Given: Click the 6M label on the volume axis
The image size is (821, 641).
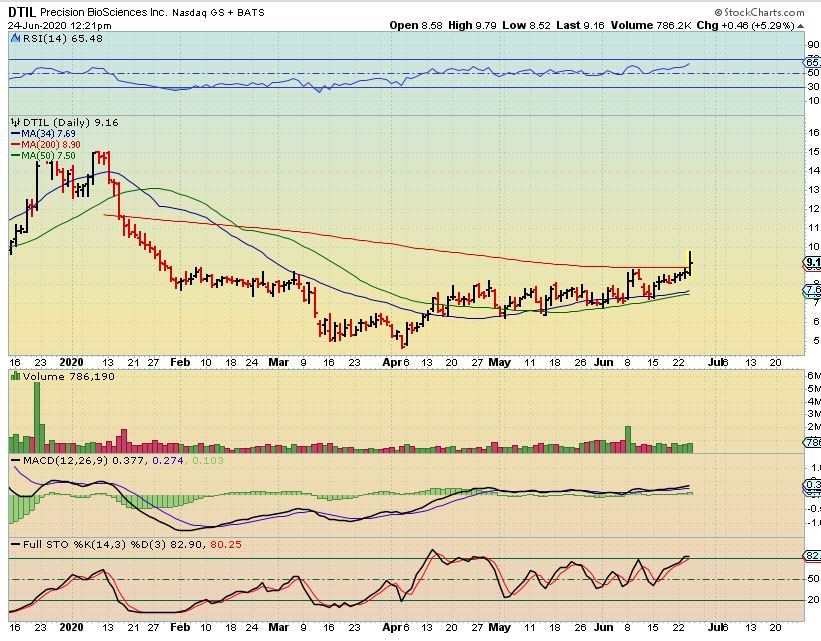Looking at the screenshot, I should tap(814, 375).
